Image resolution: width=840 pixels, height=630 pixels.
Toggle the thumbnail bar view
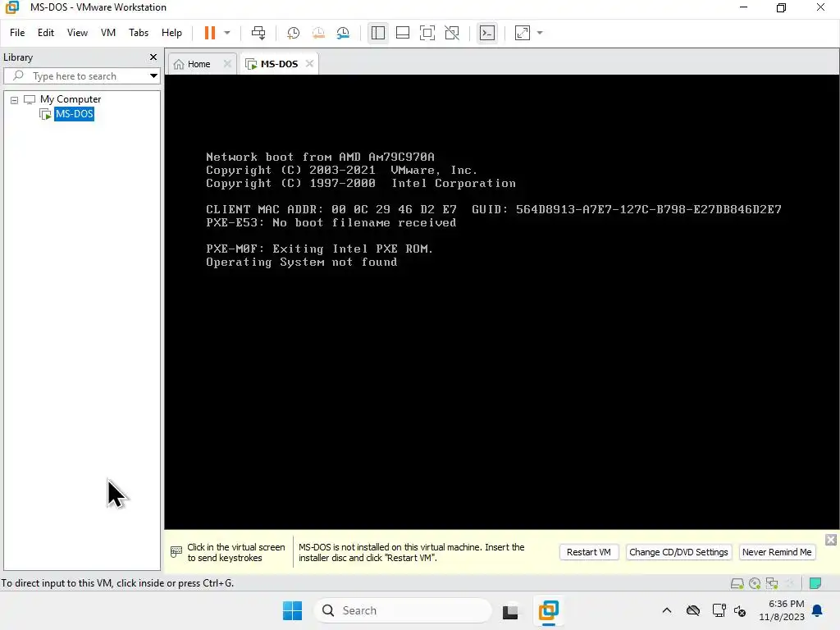click(402, 33)
